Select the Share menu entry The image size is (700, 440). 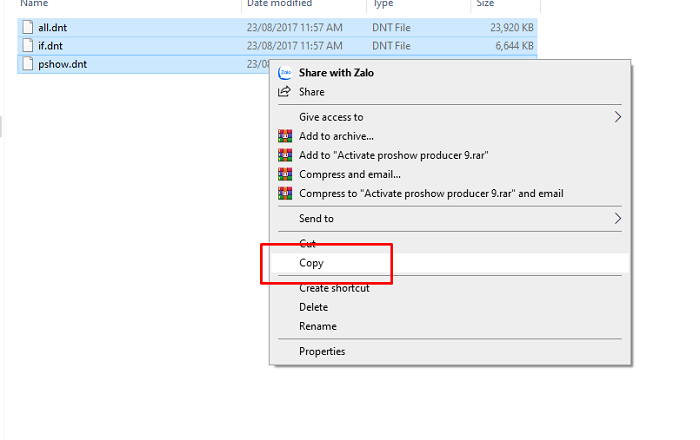450,92
